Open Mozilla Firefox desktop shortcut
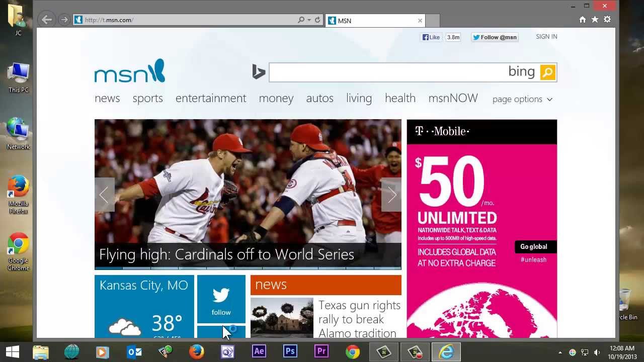Image resolution: width=644 pixels, height=362 pixels. coord(18,195)
